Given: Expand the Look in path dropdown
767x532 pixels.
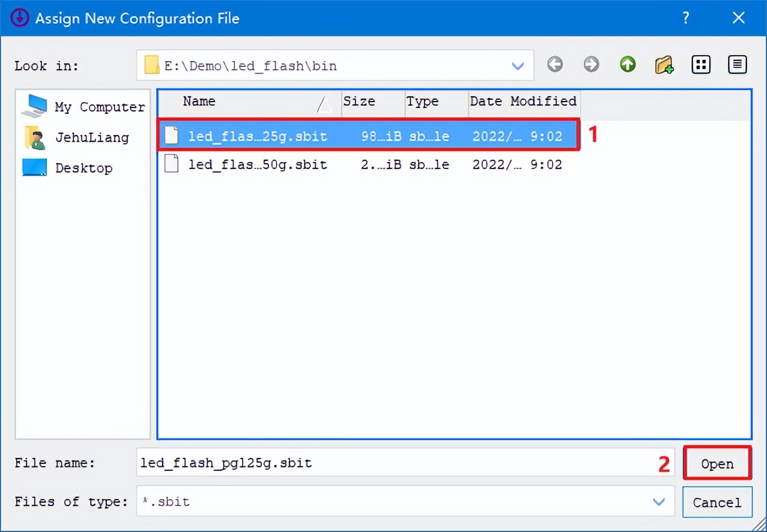Looking at the screenshot, I should coord(517,65).
